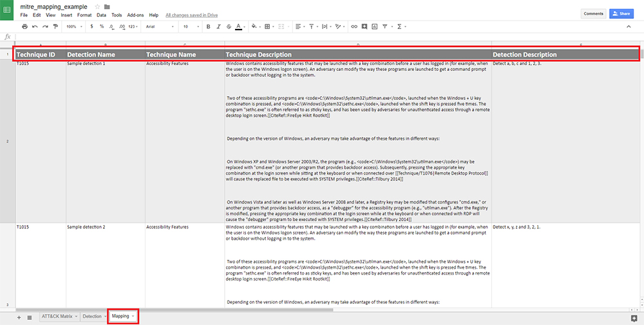
Task: Click the formula bar input
Action: click(328, 37)
